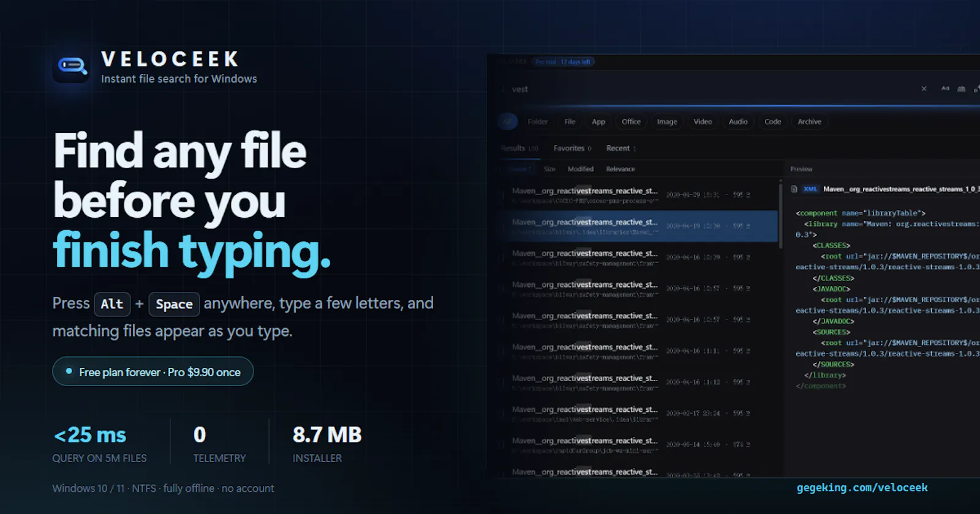
Task: Click the Space key badge
Action: coord(174,304)
